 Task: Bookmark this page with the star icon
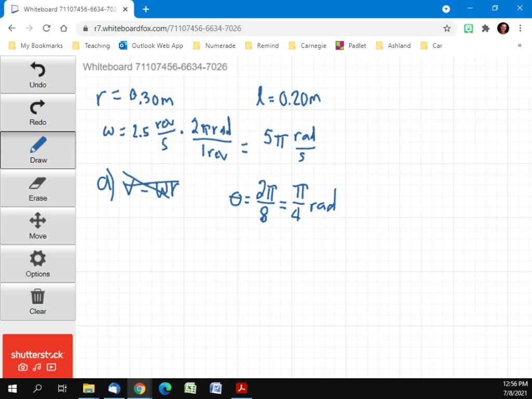(447, 29)
